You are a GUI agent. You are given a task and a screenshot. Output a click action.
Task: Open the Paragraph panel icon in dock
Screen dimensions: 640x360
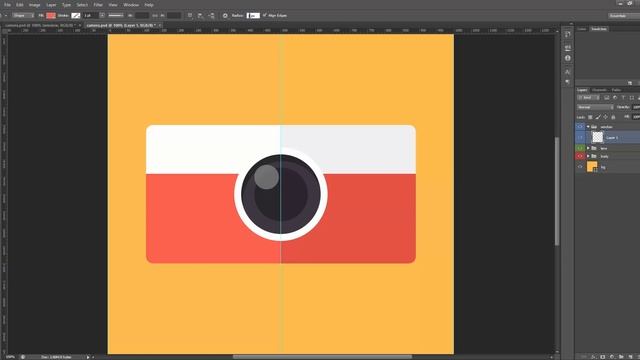[x=568, y=82]
